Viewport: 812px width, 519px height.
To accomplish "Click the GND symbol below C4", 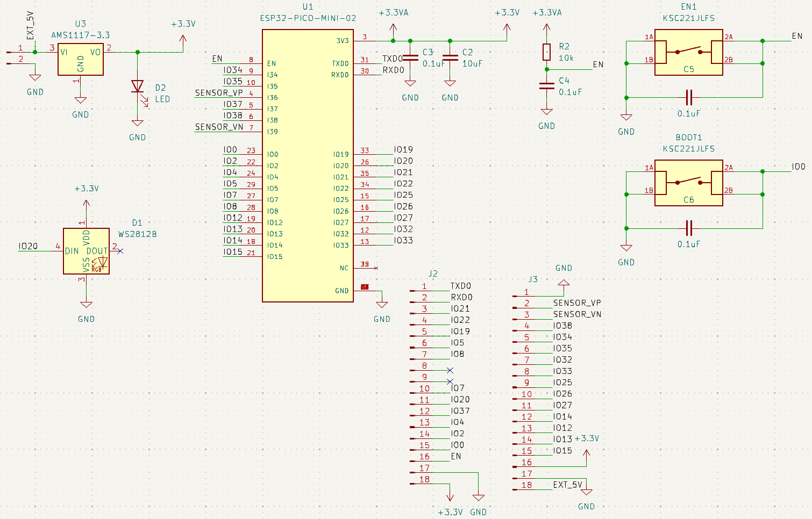I will pos(547,112).
